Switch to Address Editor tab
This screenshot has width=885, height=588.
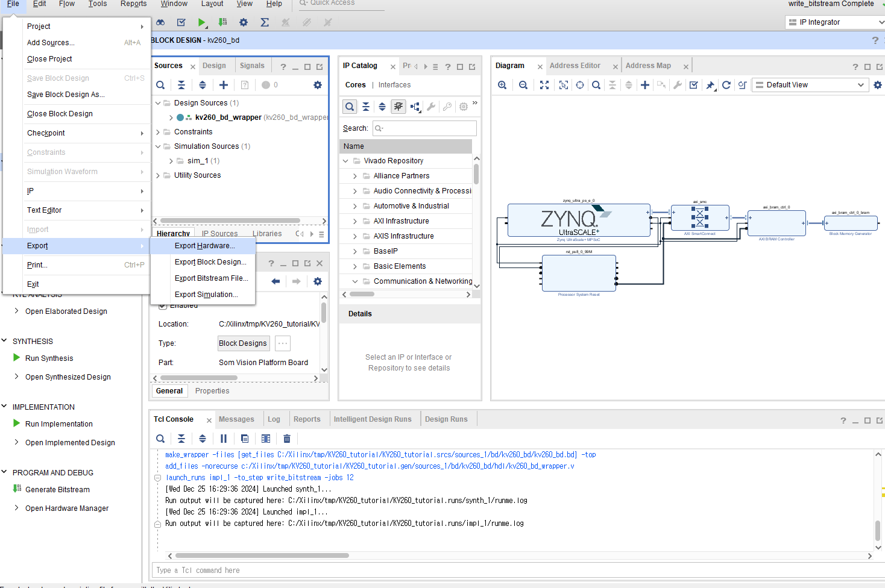[575, 66]
